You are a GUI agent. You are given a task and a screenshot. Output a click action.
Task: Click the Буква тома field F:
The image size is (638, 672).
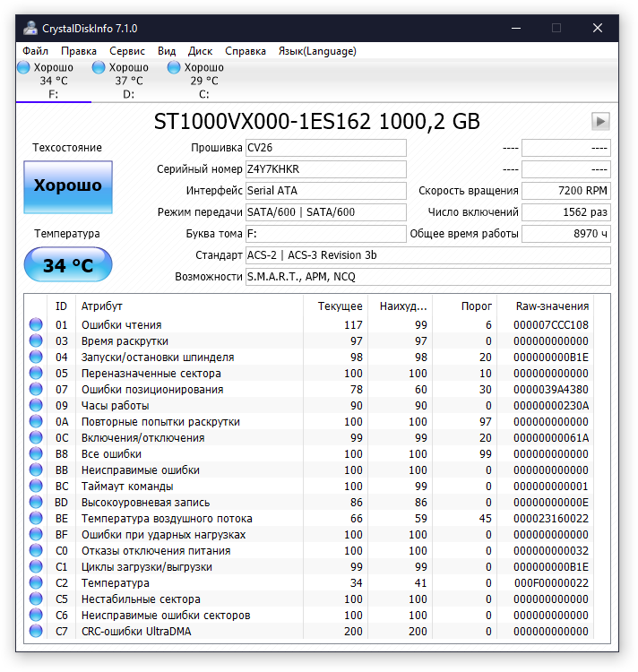click(326, 234)
